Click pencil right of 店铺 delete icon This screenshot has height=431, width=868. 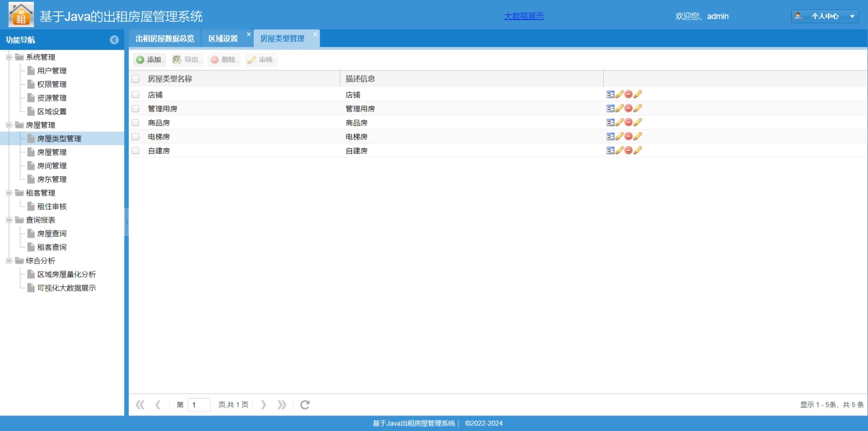click(x=638, y=94)
